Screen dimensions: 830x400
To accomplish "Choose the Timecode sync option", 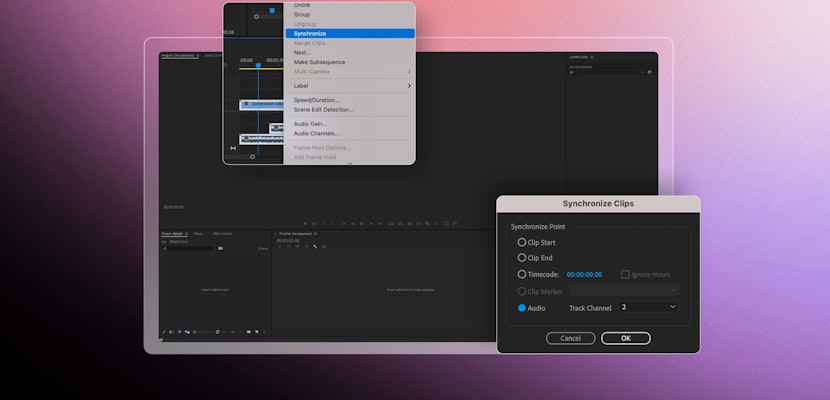I will tap(522, 274).
